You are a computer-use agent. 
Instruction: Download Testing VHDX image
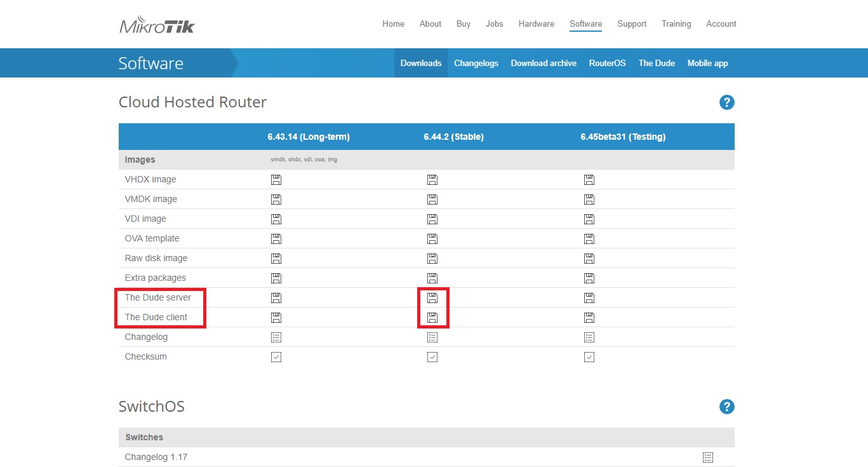pos(589,180)
